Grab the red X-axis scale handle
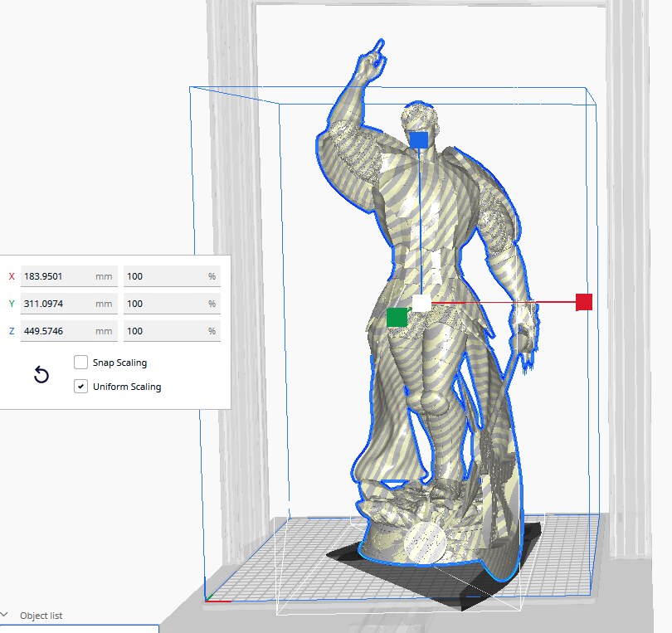This screenshot has height=633, width=672. (584, 302)
